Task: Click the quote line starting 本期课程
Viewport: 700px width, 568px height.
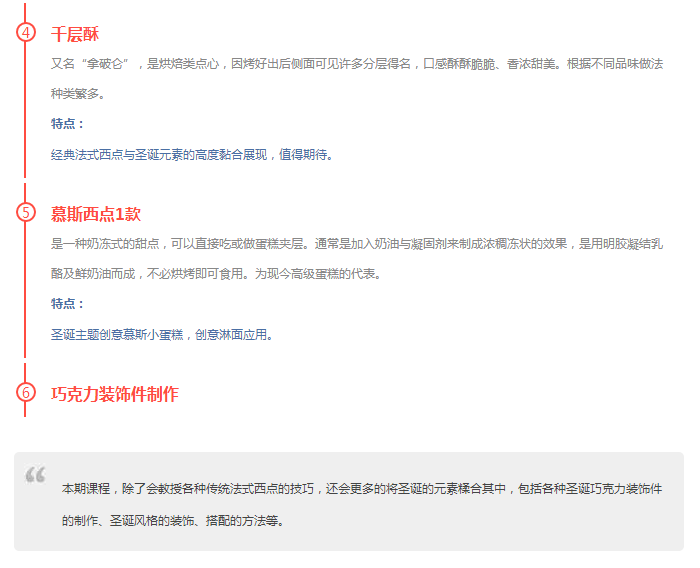Action: (362, 489)
